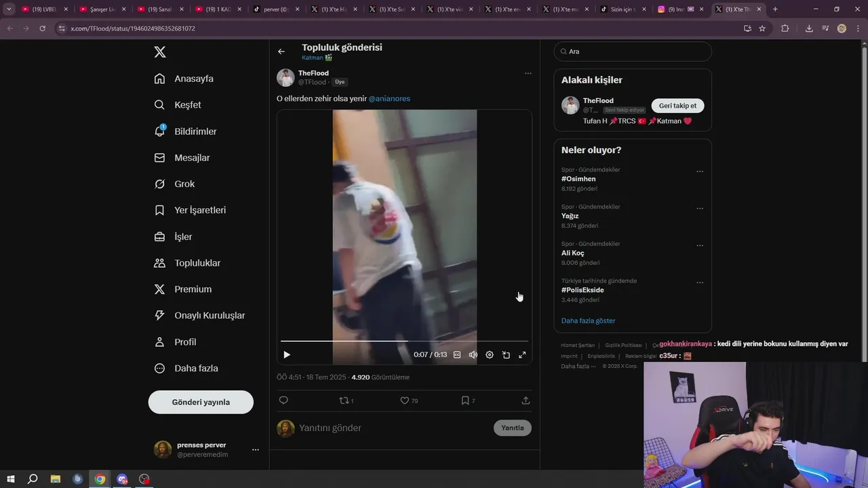
Task: Open Chrome profile avatar menu
Action: click(842, 28)
